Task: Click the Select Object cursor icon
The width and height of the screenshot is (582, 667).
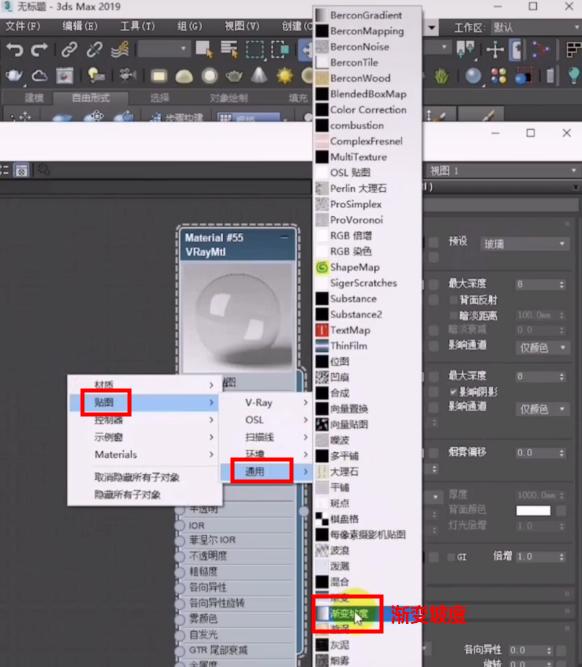Action: point(204,49)
